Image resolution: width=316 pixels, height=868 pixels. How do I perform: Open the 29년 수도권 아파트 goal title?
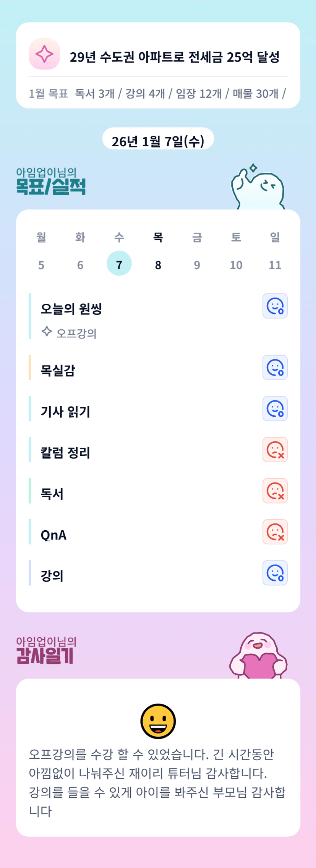pos(174,57)
